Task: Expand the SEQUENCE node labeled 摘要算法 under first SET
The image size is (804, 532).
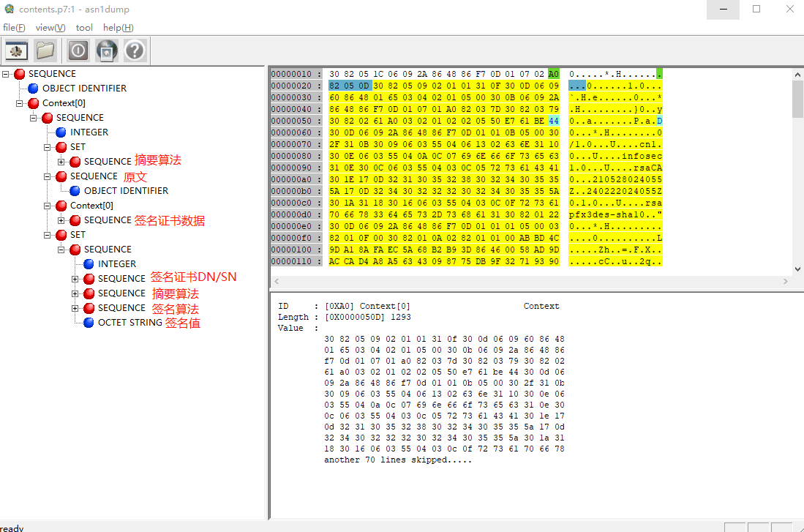Action: (61, 162)
